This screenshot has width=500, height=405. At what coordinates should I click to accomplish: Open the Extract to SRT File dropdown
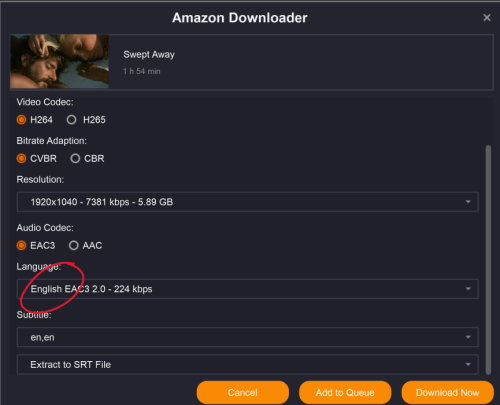[x=248, y=365]
